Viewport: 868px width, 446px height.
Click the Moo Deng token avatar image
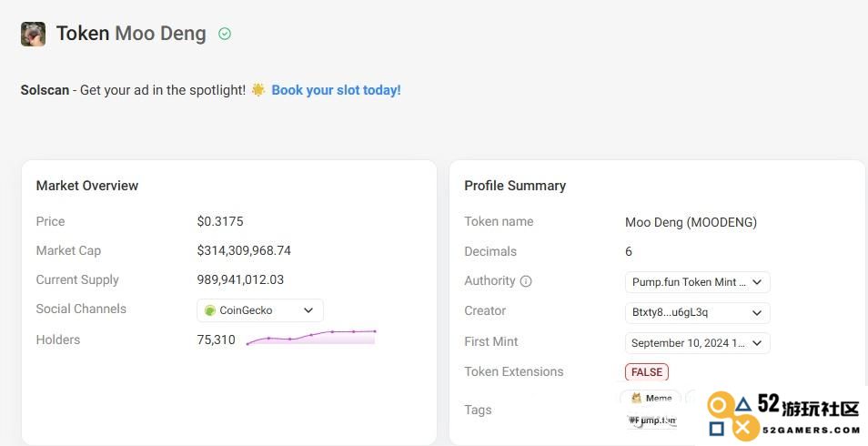click(33, 34)
